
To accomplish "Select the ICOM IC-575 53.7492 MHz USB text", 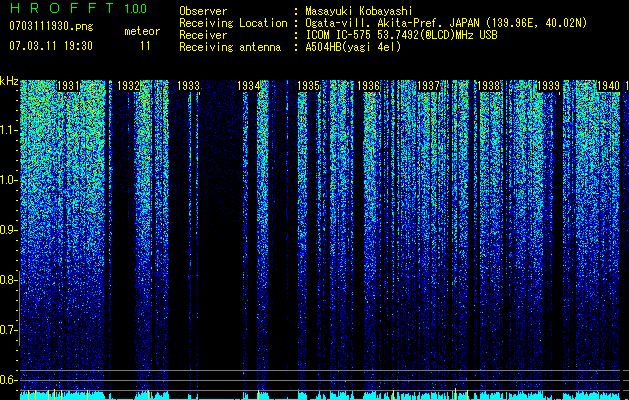I will [401, 35].
